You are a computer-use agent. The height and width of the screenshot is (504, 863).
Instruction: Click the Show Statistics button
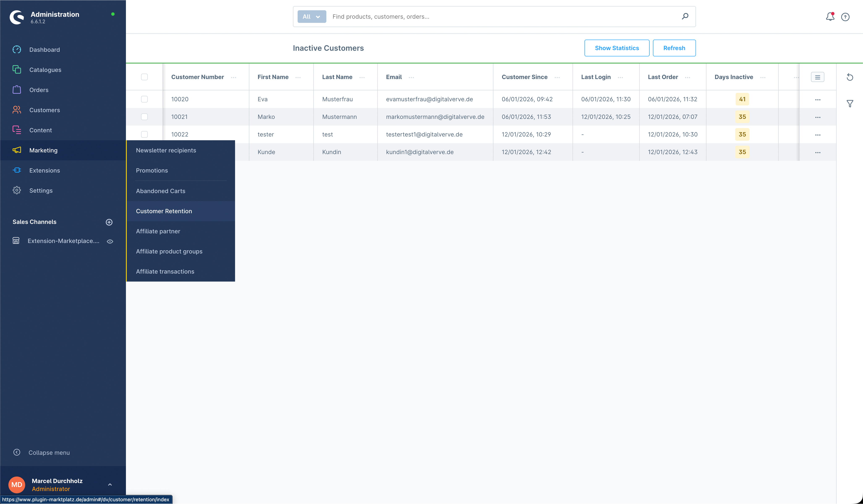[x=616, y=48]
